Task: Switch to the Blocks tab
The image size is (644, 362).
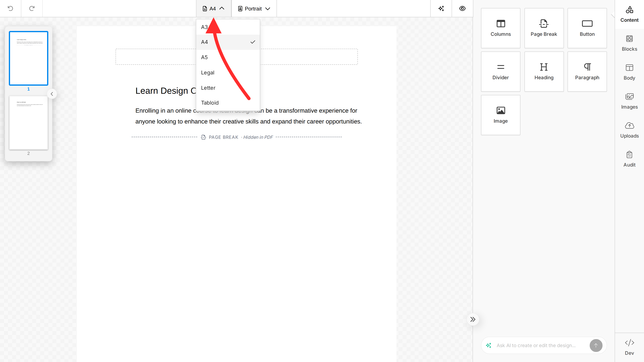Action: point(629,43)
